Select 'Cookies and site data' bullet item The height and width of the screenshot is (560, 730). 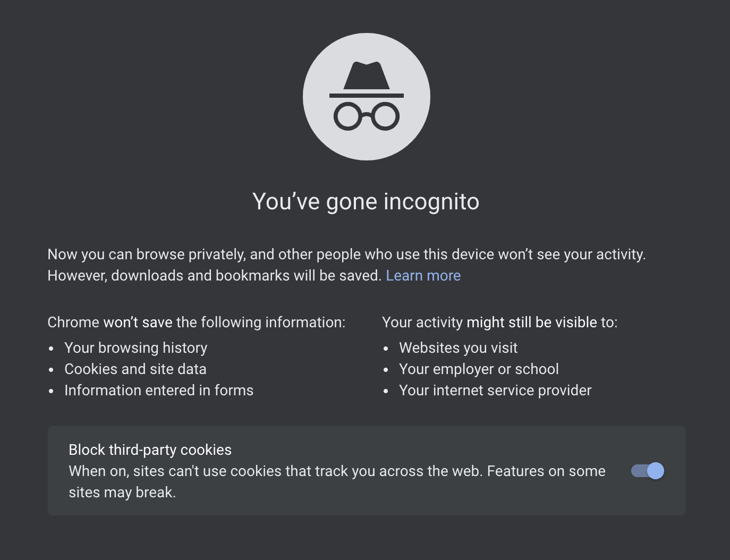[135, 369]
